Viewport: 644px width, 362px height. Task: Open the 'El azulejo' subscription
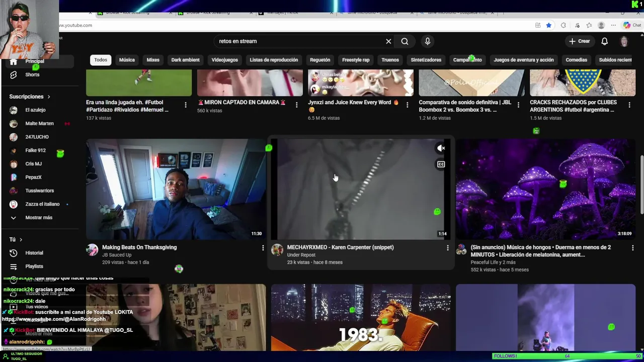(x=39, y=110)
